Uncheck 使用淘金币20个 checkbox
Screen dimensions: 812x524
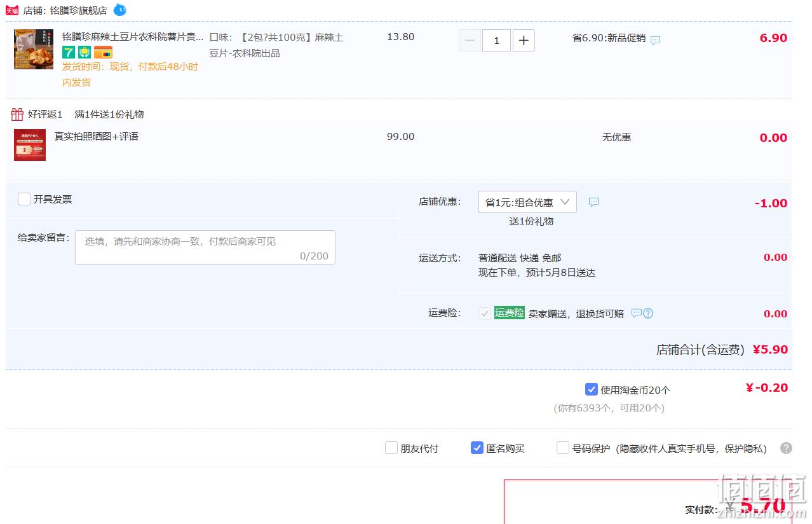point(592,389)
